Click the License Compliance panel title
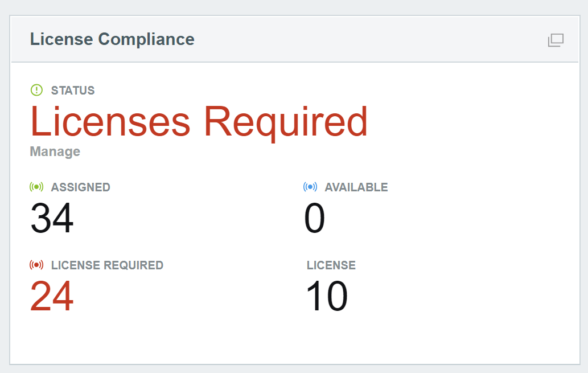 click(112, 39)
